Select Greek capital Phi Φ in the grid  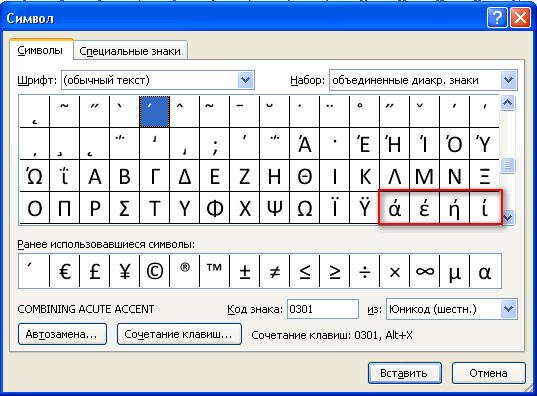[x=214, y=208]
